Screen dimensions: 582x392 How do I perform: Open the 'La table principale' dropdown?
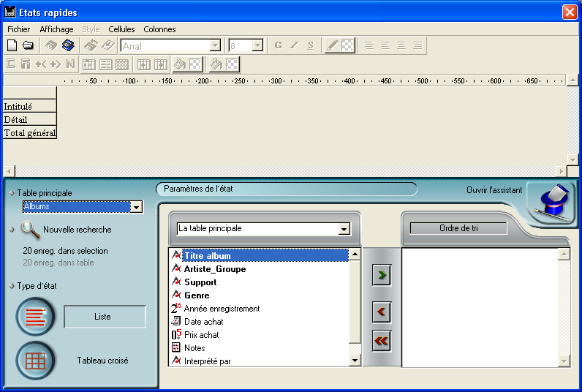(x=344, y=230)
